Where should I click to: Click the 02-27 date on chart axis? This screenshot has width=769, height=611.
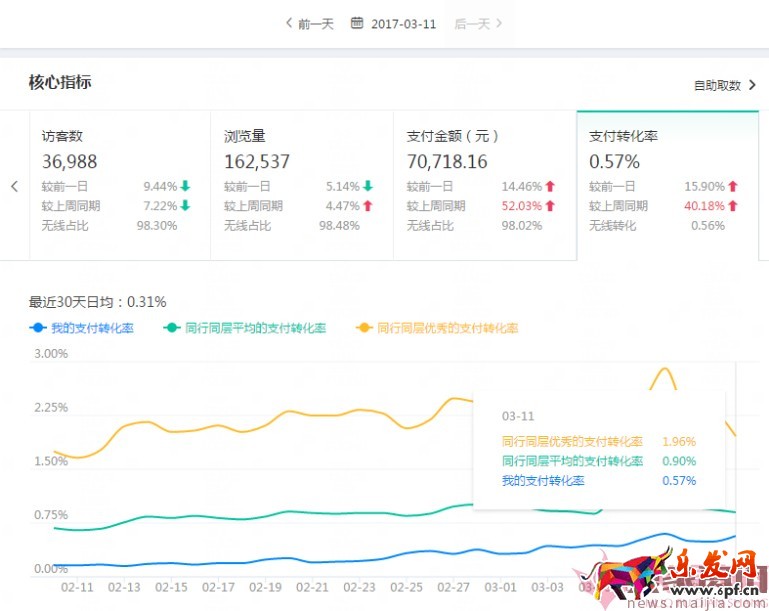454,588
